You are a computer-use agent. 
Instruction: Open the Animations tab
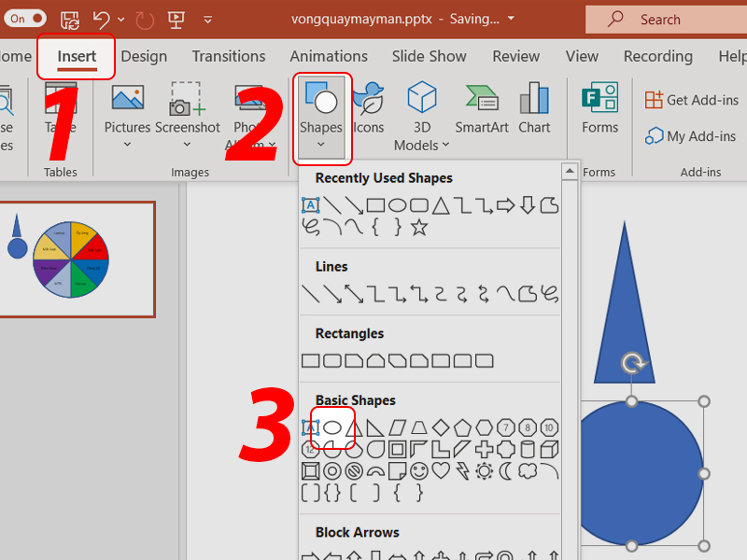(x=329, y=56)
